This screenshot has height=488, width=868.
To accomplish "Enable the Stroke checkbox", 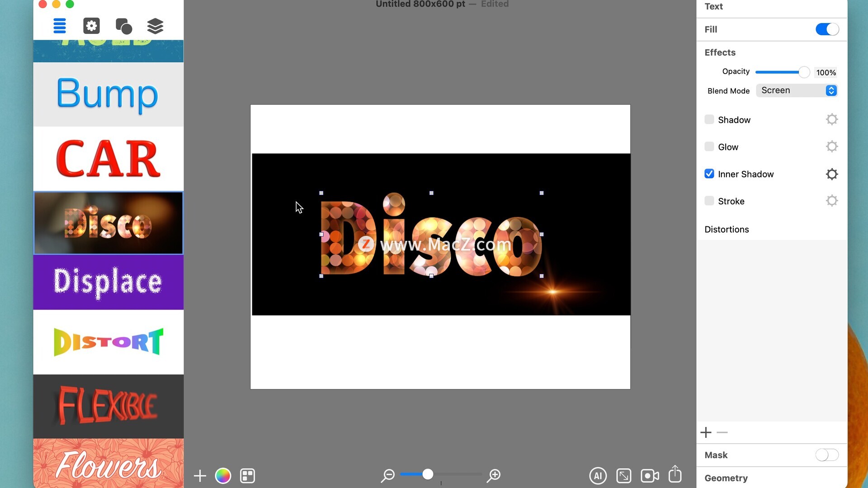I will (x=709, y=201).
